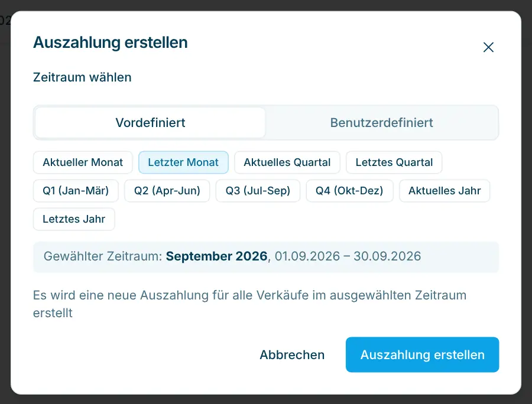Pick the Q3 (Jul-Sep) chip
This screenshot has width=532, height=404.
point(258,191)
